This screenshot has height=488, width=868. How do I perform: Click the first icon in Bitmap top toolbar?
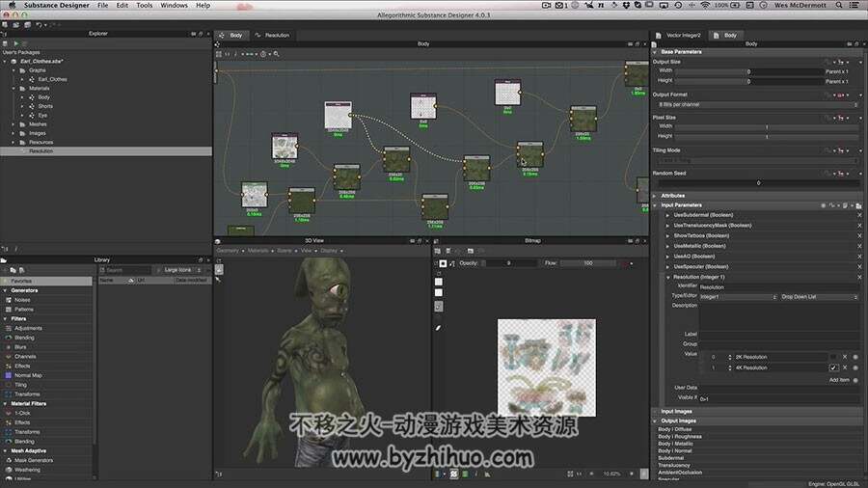pos(437,251)
